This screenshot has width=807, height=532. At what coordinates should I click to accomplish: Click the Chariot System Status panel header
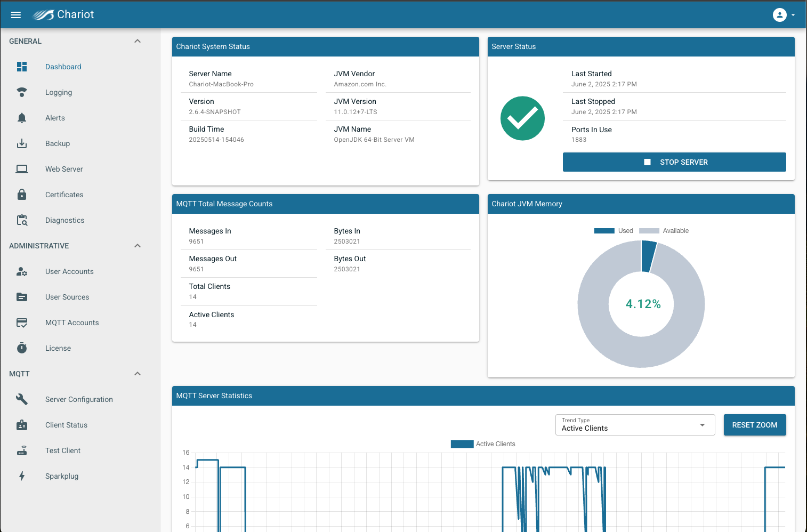[x=326, y=46]
